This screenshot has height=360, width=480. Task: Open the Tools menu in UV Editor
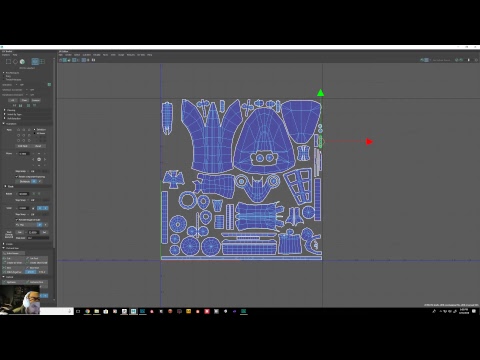click(105, 55)
